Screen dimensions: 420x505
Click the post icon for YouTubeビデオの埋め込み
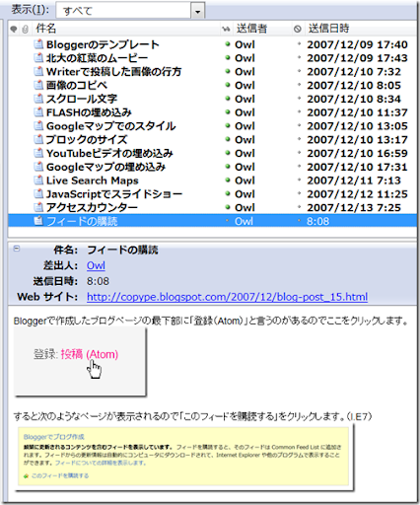click(38, 153)
